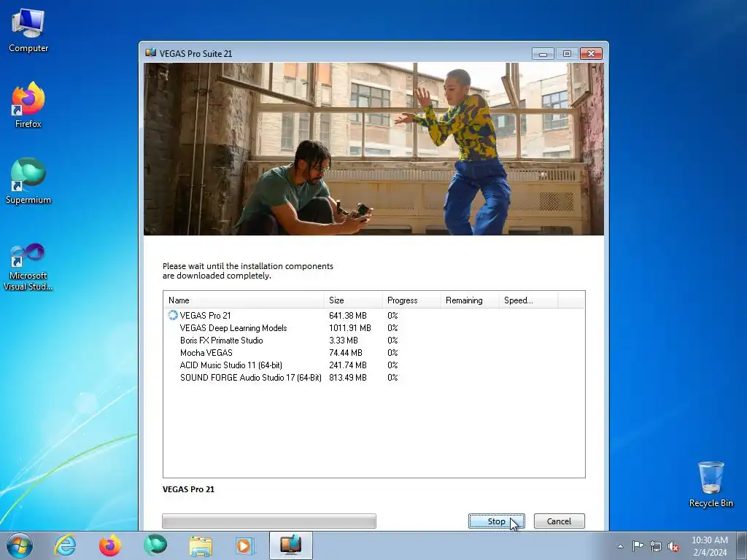The width and height of the screenshot is (747, 560).
Task: Open the taskbar clock and date
Action: click(x=710, y=546)
